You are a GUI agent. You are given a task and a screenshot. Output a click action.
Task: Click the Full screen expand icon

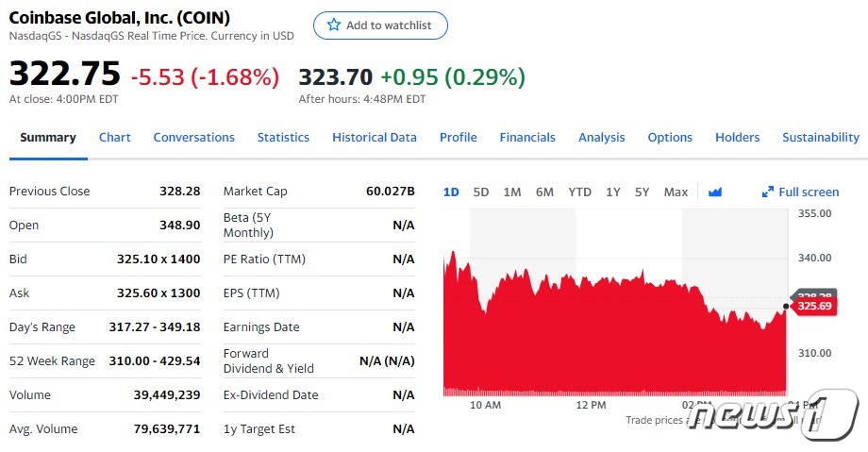click(x=768, y=192)
